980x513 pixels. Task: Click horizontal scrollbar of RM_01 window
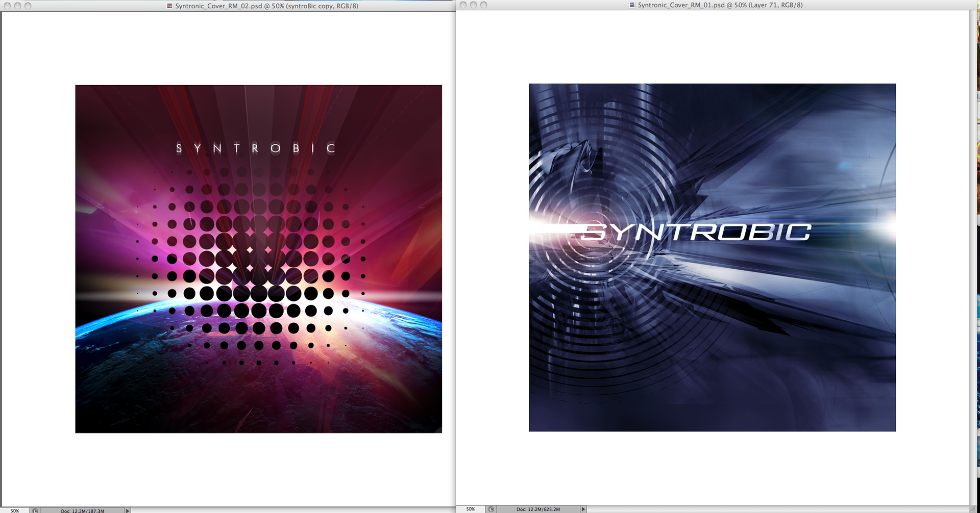pos(778,509)
